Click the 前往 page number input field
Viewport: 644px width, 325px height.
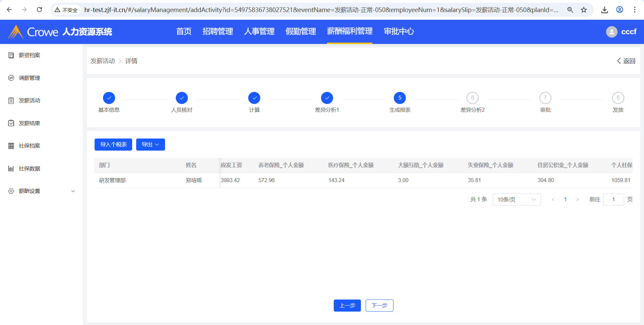pos(613,200)
